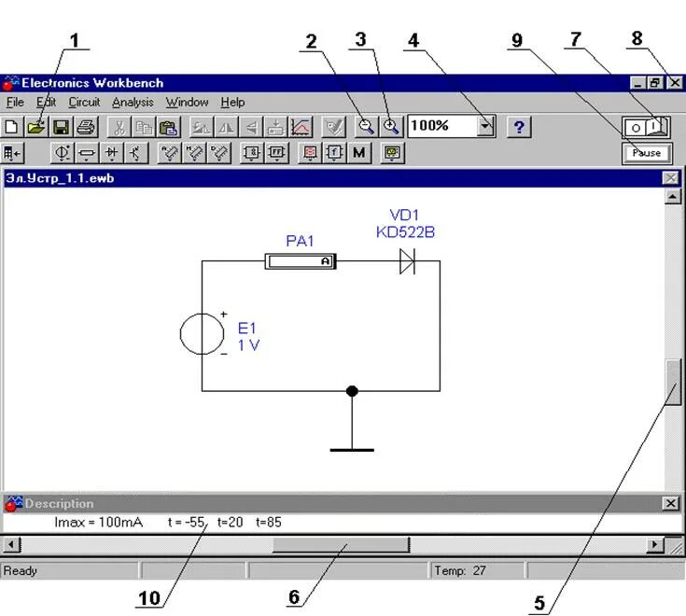Click the vertical scrollbar thumb

point(673,382)
